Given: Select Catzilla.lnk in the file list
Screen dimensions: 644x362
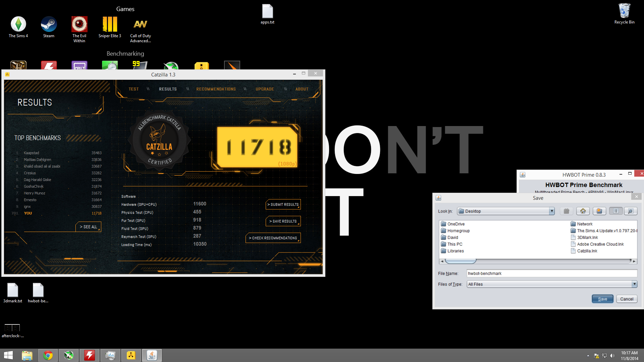Looking at the screenshot, I should tap(584, 251).
